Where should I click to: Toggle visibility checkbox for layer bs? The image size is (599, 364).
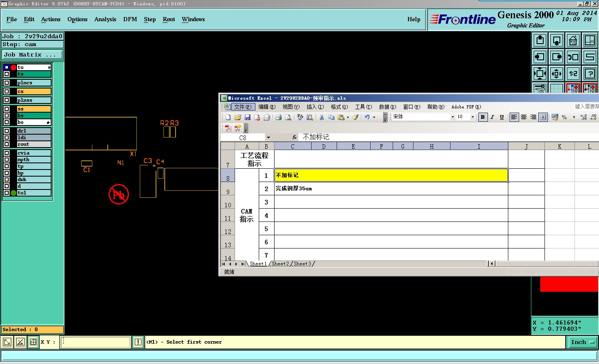point(7,116)
